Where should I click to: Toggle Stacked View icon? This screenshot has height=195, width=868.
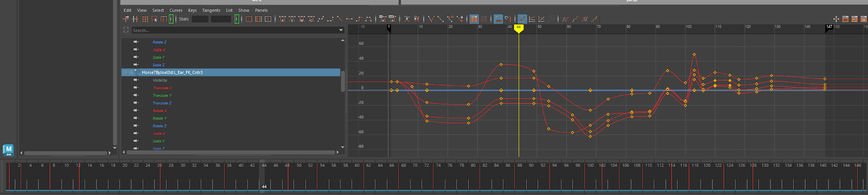(x=532, y=19)
